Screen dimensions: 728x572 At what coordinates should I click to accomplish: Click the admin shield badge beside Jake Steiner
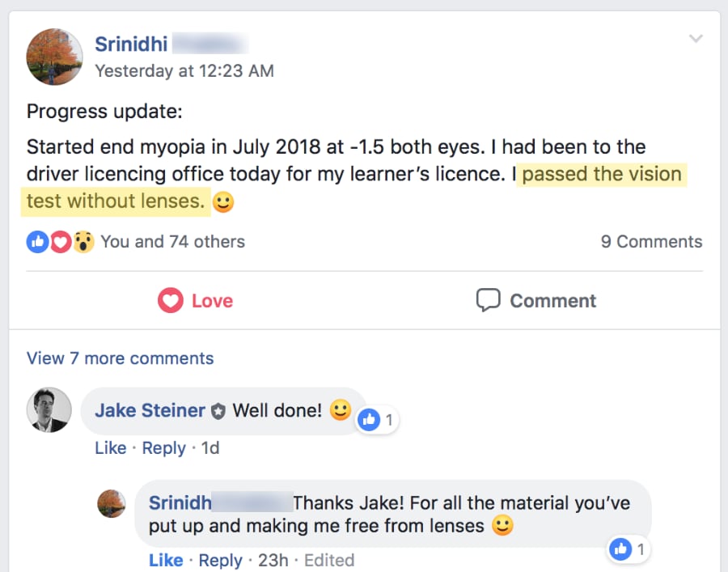(218, 412)
